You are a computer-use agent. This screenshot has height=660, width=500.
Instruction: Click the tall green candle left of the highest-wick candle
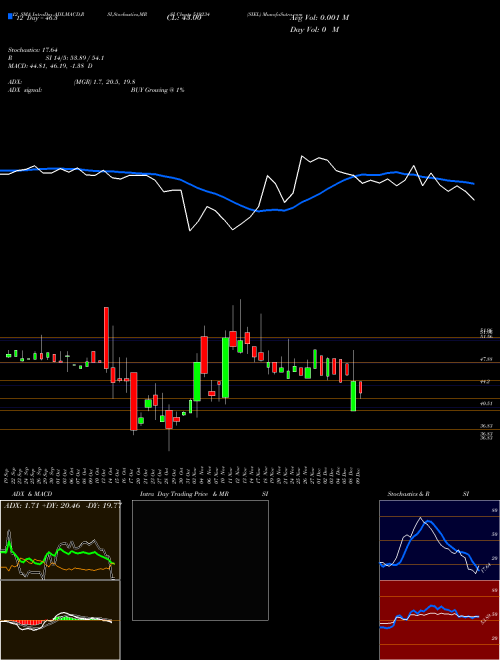coord(226,367)
